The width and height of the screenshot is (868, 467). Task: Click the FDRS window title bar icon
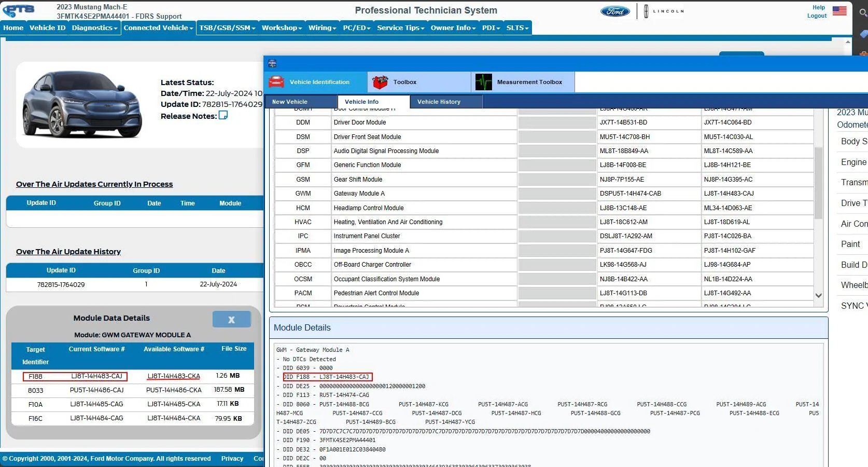pos(272,63)
